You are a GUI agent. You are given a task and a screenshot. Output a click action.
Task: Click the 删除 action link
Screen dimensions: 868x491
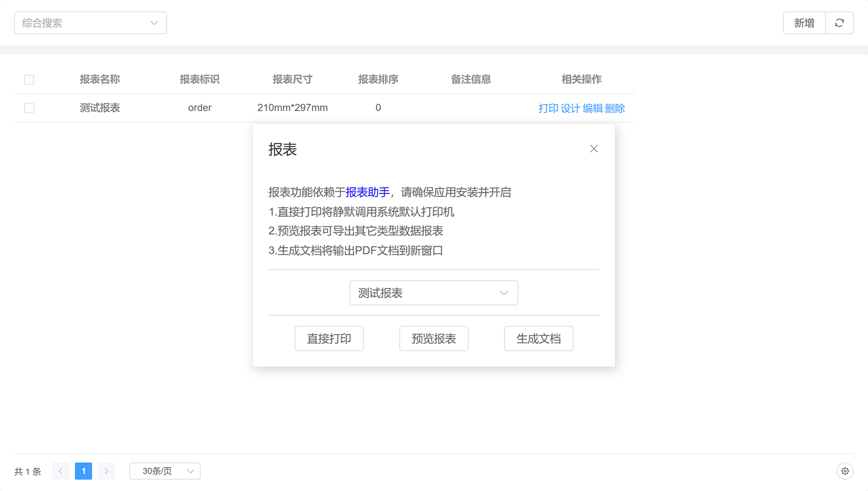tap(615, 108)
